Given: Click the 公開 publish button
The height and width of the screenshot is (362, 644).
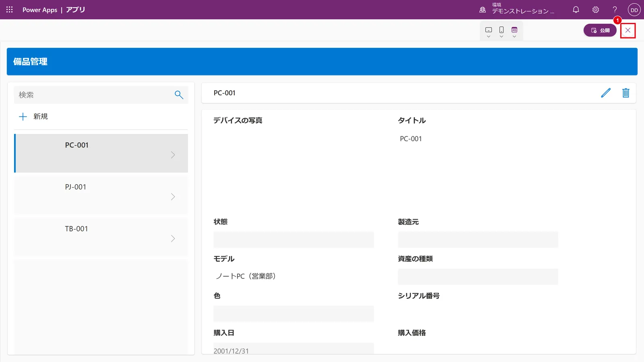Looking at the screenshot, I should click(600, 30).
